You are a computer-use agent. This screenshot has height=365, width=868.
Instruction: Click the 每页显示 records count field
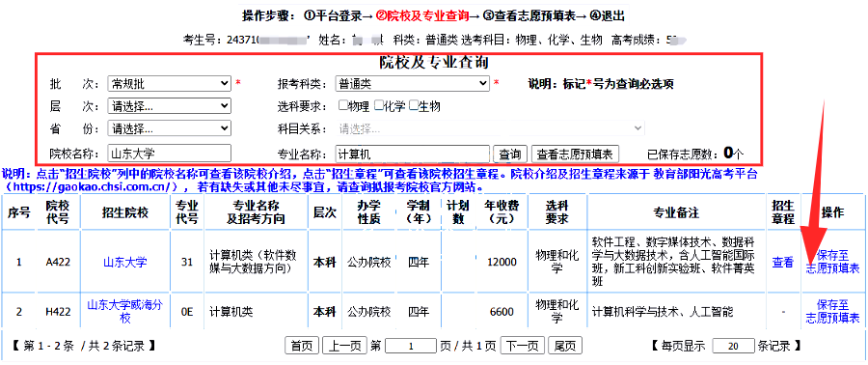734,346
